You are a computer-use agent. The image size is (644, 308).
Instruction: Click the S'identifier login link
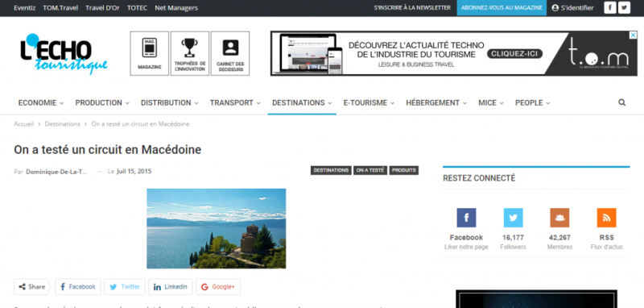tap(572, 8)
